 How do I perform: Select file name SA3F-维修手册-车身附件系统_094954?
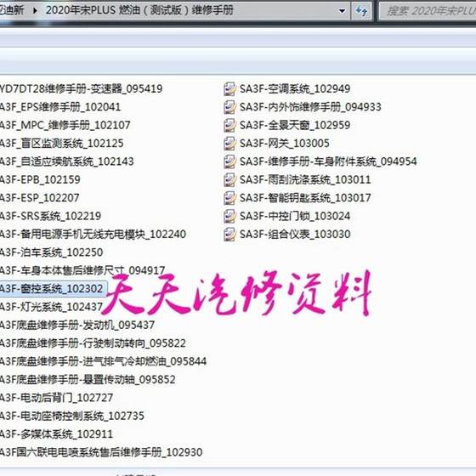pyautogui.click(x=328, y=161)
